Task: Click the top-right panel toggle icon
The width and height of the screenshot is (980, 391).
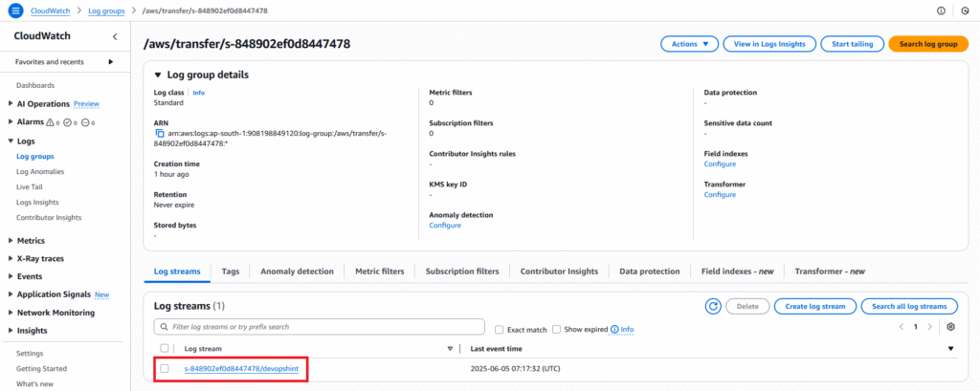Action: coord(965,11)
